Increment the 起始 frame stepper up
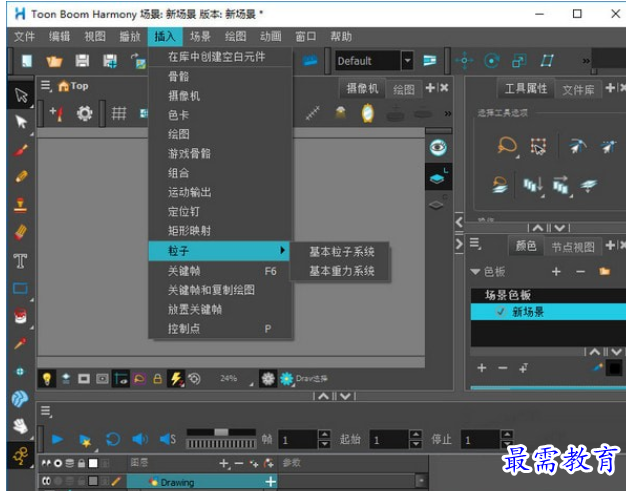The height and width of the screenshot is (491, 626). click(416, 435)
